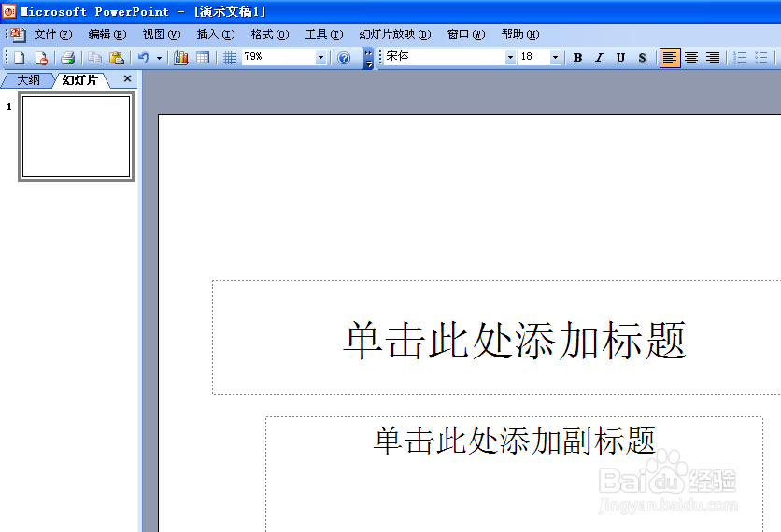Open Microsoft PowerPoint Help icon
This screenshot has height=532, width=781.
click(344, 58)
